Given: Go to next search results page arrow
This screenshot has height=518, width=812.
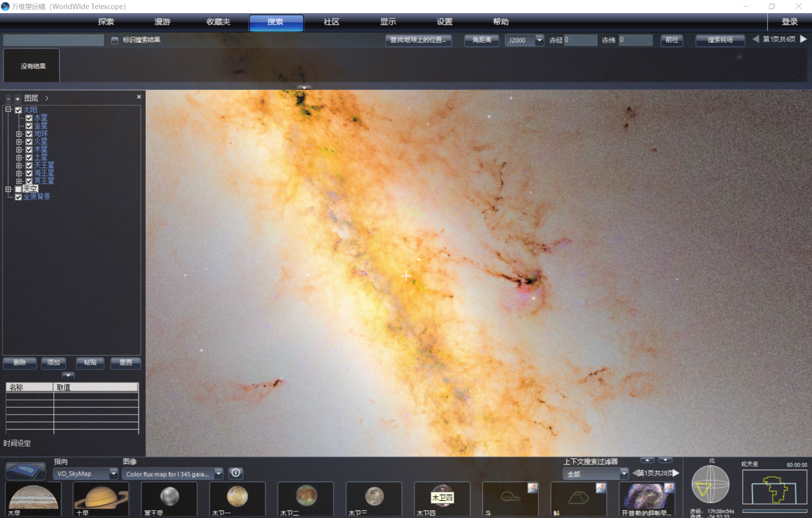Looking at the screenshot, I should (x=803, y=39).
